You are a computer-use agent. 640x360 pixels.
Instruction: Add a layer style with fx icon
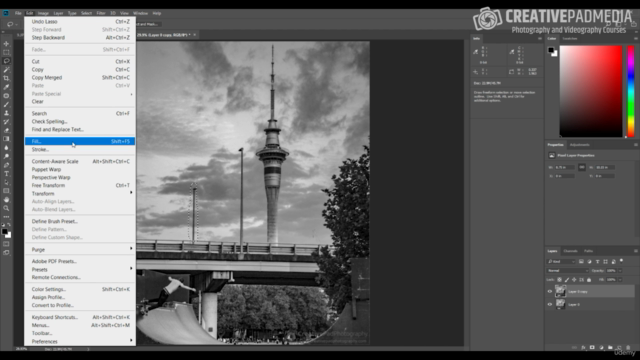(583, 347)
